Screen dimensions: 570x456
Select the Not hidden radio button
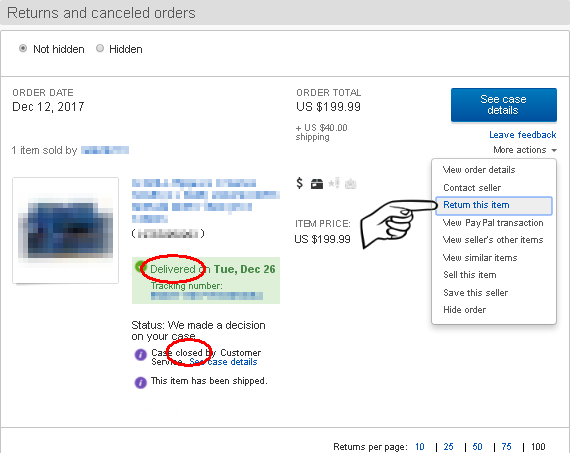23,48
